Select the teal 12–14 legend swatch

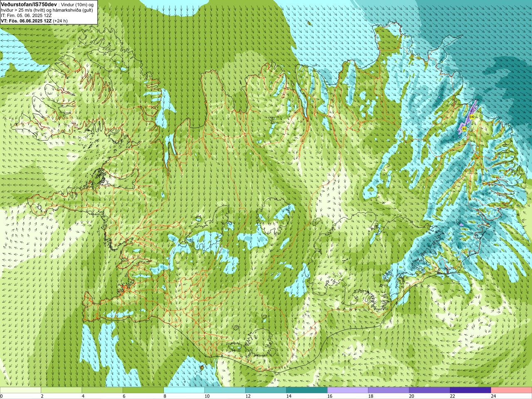(266, 390)
